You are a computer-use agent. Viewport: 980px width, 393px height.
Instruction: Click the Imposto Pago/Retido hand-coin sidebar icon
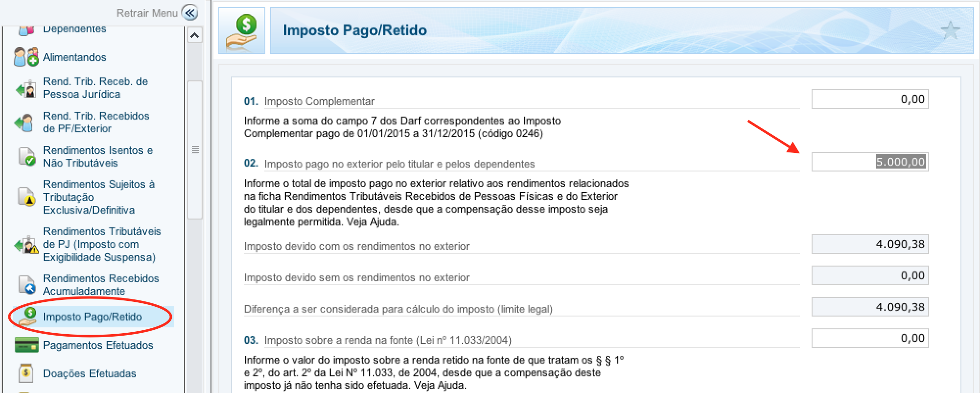point(27,317)
